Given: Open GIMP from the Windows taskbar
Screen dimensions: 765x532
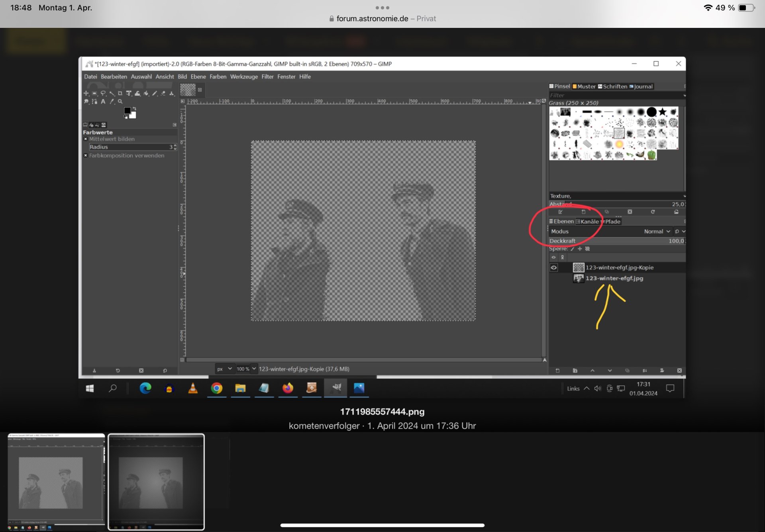Looking at the screenshot, I should [x=336, y=388].
